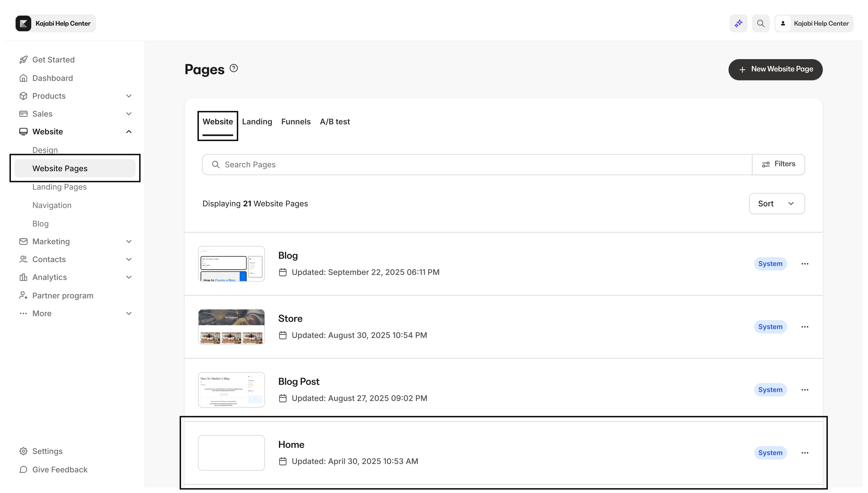Open the search magnifier in header
Viewport: 868px width, 493px height.
(761, 23)
